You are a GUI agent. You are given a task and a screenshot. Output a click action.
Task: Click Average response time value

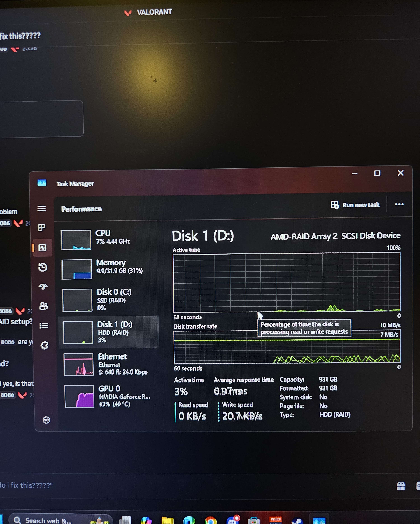point(231,391)
